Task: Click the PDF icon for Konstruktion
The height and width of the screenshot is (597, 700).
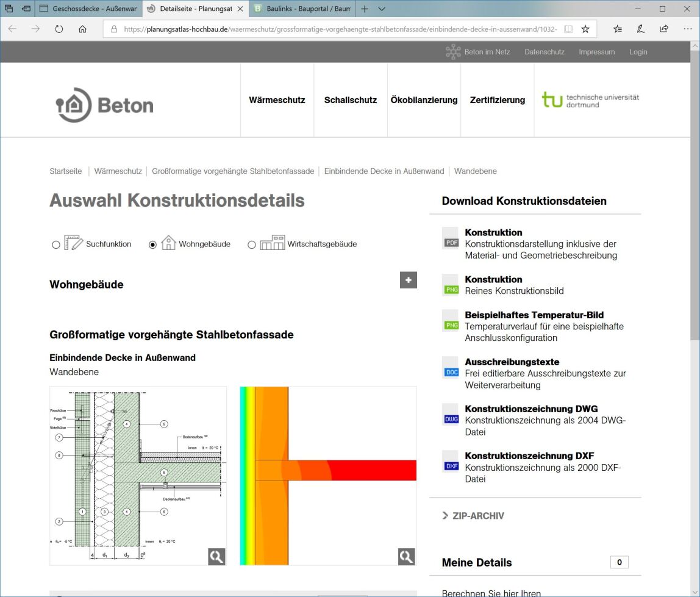Action: coord(451,238)
